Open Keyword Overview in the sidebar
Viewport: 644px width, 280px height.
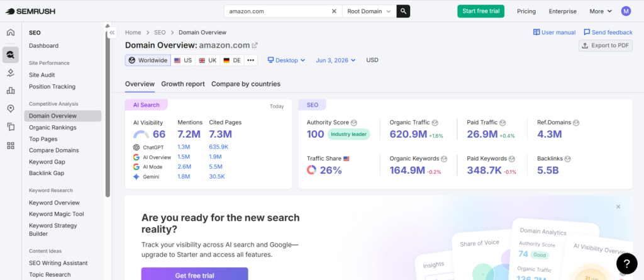coord(54,203)
